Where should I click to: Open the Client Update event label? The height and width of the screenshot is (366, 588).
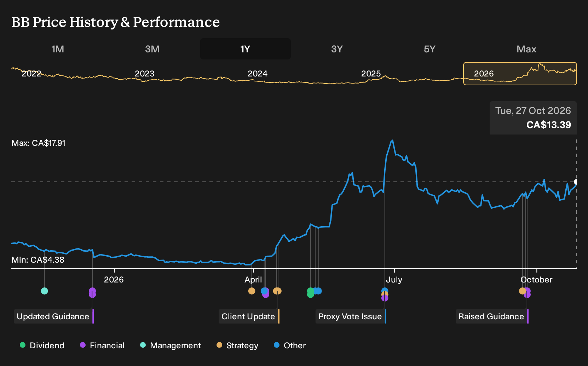249,316
